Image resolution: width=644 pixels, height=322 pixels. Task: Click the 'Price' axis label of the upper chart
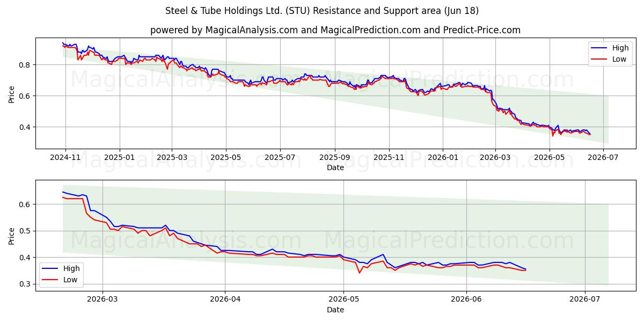coord(12,93)
